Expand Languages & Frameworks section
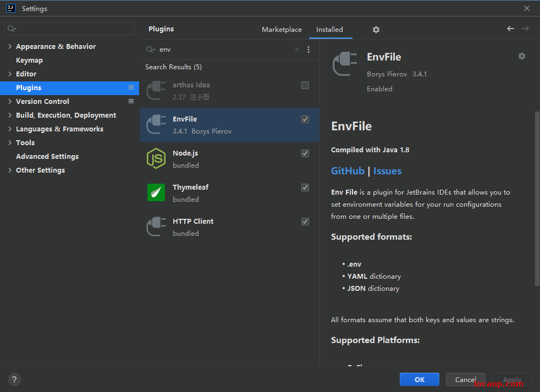Image resolution: width=540 pixels, height=392 pixels. [x=10, y=129]
